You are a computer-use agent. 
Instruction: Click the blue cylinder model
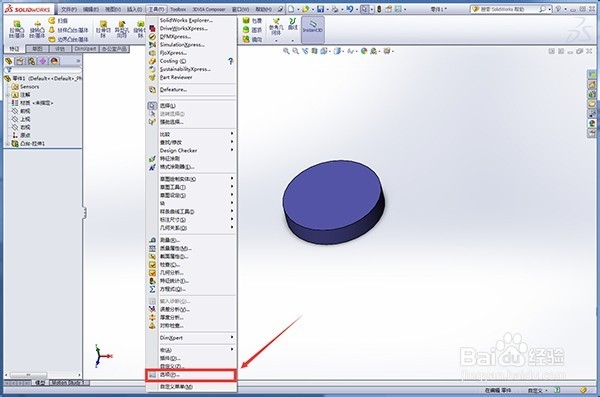click(334, 202)
